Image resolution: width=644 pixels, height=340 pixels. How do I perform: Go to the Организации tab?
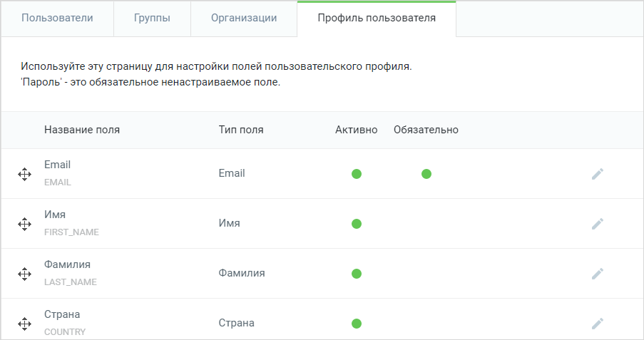[x=244, y=19]
